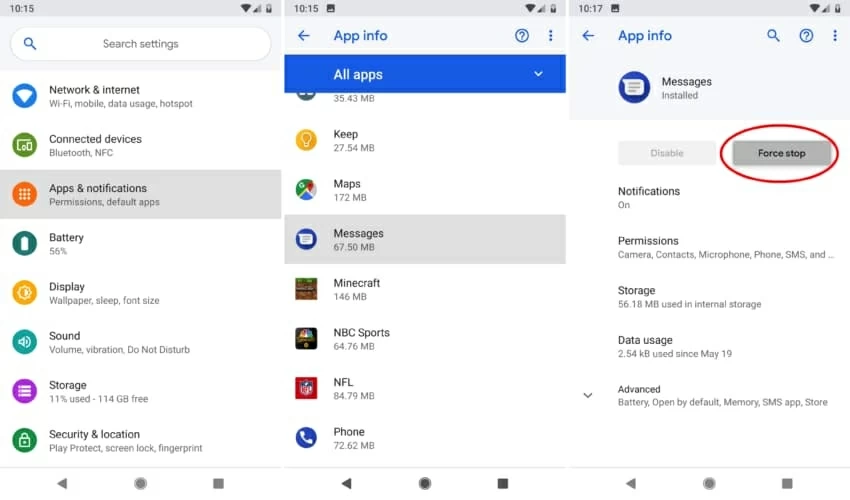
Task: Go back from Messages App info screen
Action: pyautogui.click(x=588, y=36)
